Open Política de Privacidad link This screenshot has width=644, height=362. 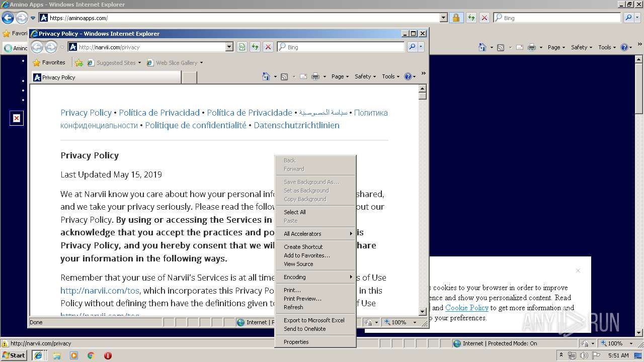[x=159, y=113]
